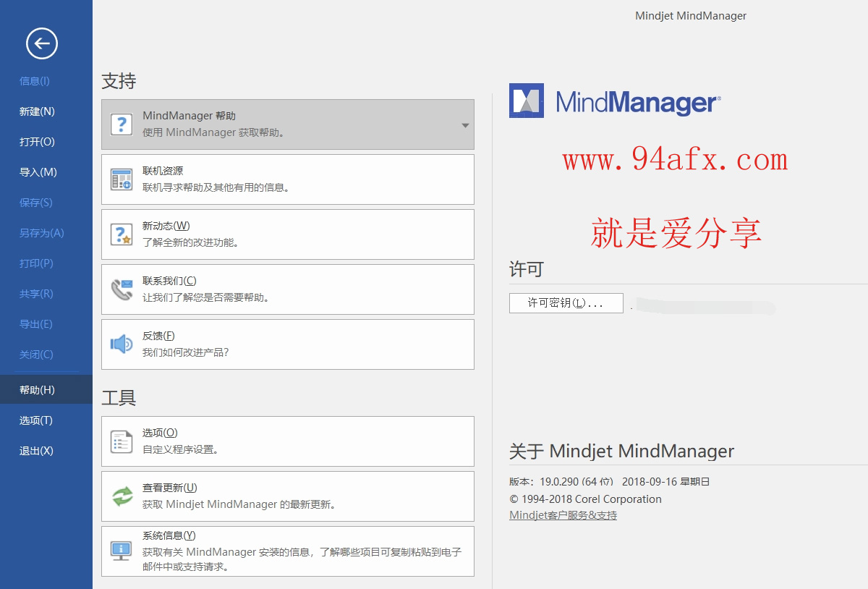Screen dimensions: 868x589
Task: Click the 系统信息(Y) title text
Action: (169, 535)
